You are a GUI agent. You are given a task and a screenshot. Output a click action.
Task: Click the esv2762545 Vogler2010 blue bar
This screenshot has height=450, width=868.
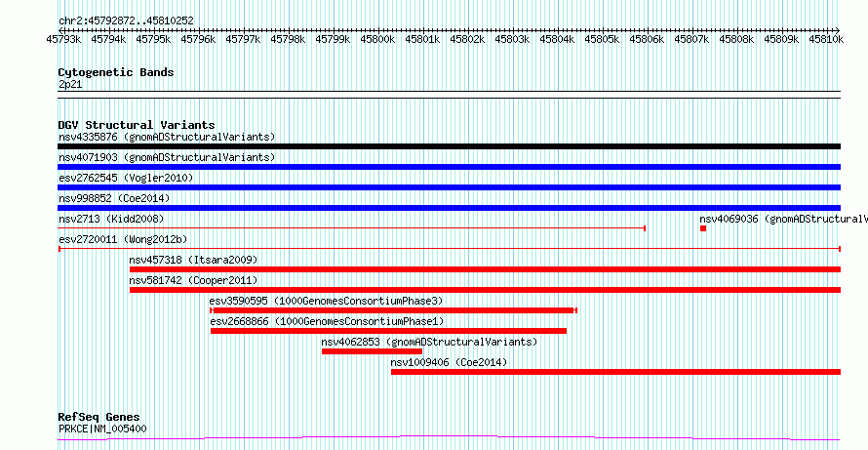pos(449,187)
